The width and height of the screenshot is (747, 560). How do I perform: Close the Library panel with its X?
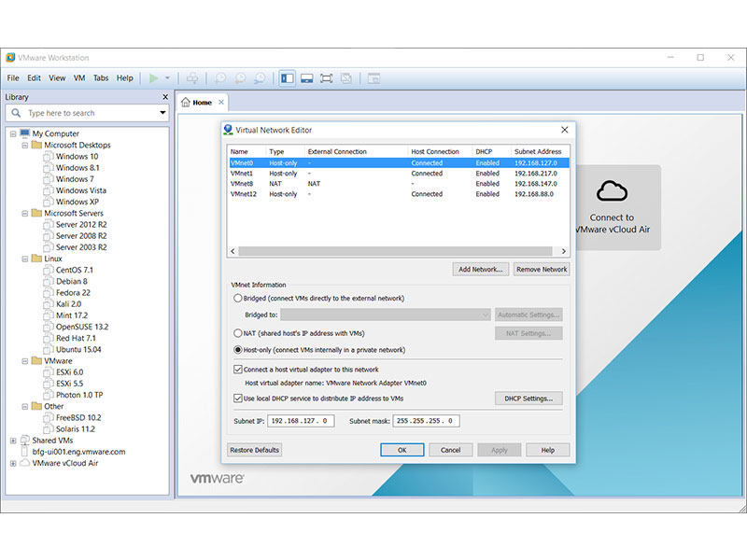coord(165,97)
